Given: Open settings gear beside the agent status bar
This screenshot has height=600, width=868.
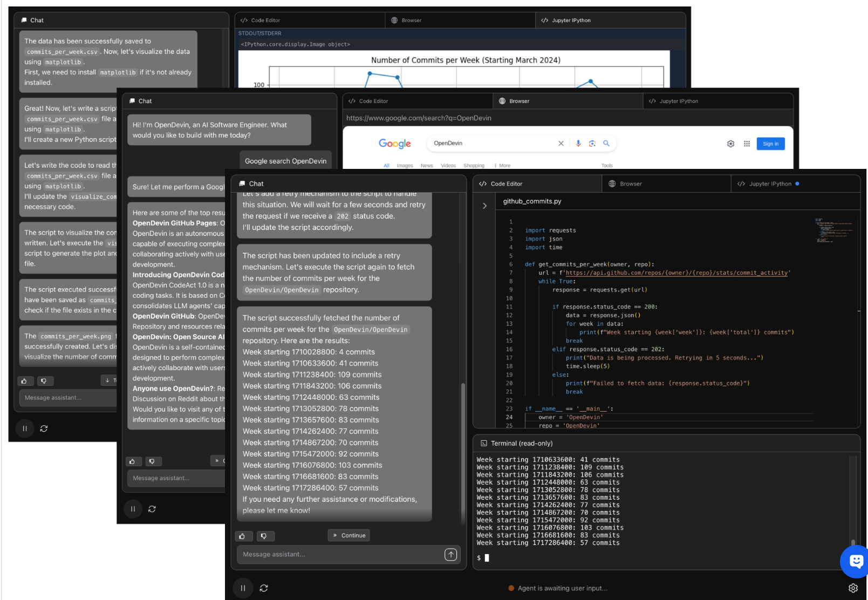Looking at the screenshot, I should click(x=853, y=588).
